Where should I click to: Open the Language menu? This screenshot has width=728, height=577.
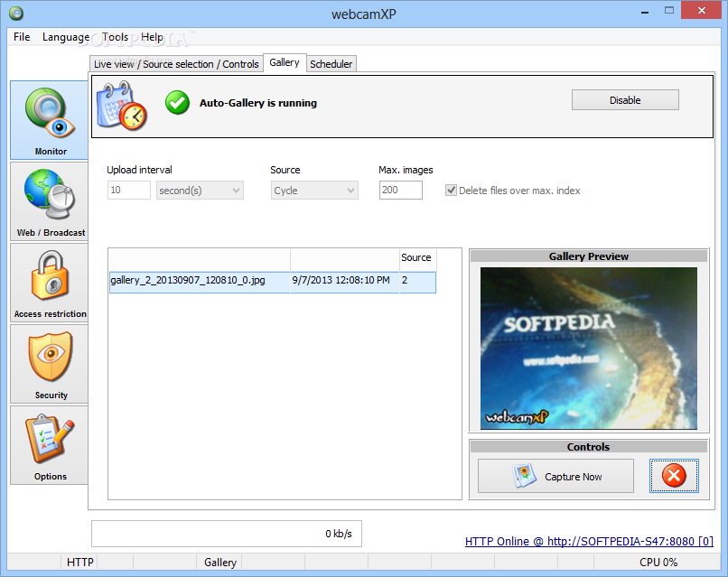point(66,37)
